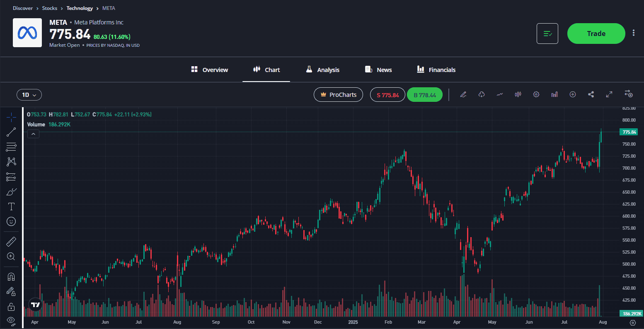The width and height of the screenshot is (644, 329).
Task: Open the emoji icons tool
Action: point(11,221)
